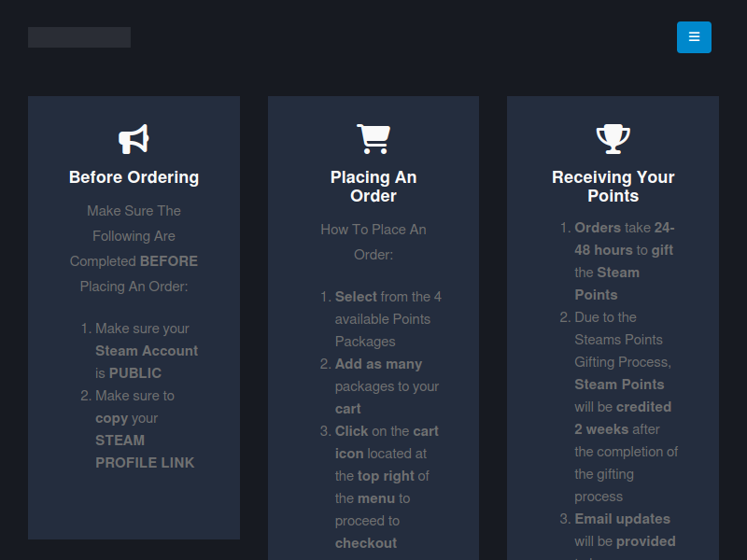Select the "Before Ordering" heading
Screen dimensions: 747x560
[134, 177]
